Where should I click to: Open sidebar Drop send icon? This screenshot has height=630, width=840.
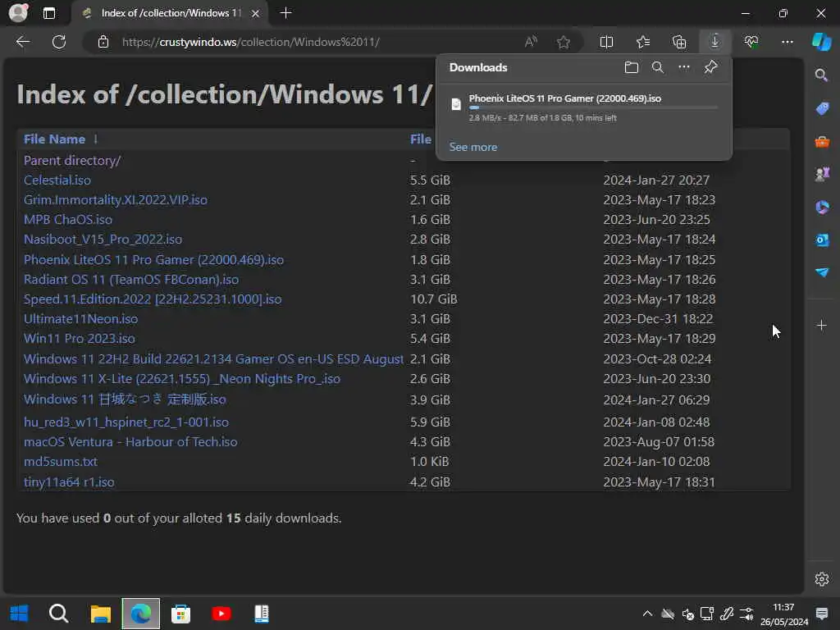822,272
